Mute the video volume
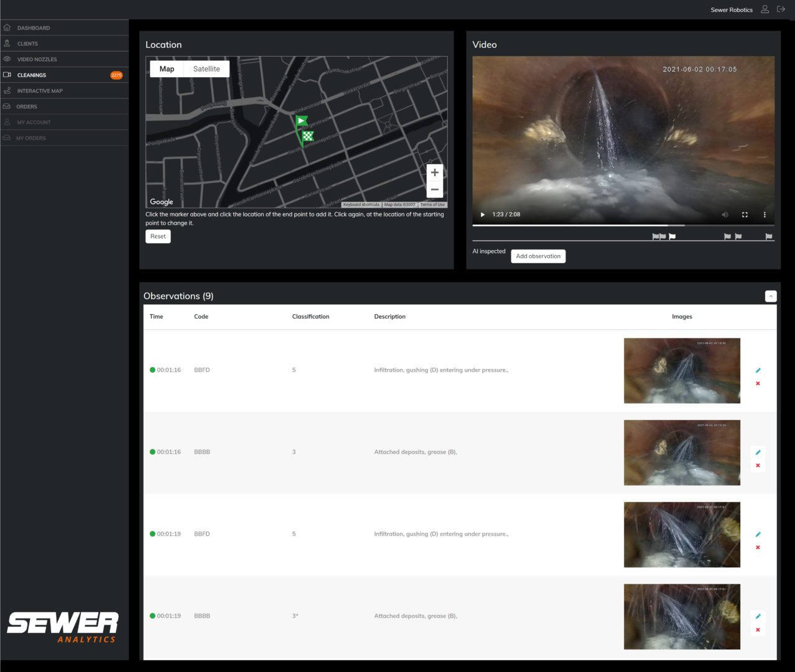This screenshot has width=795, height=672. tap(725, 215)
